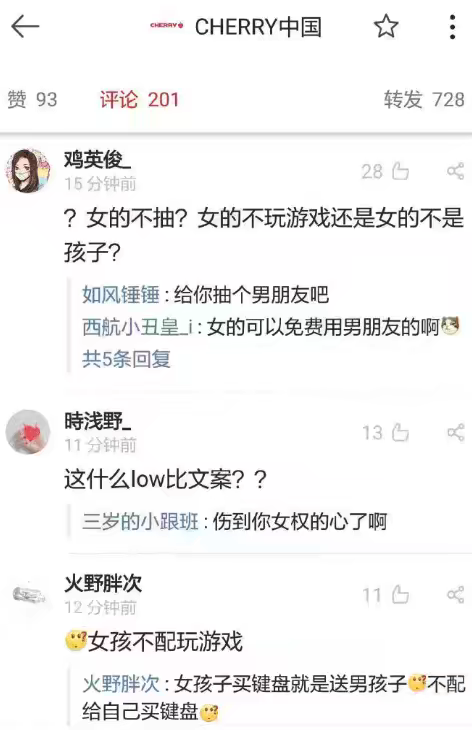The width and height of the screenshot is (472, 730).
Task: Like the comment by 火野胖次
Action: tap(400, 595)
